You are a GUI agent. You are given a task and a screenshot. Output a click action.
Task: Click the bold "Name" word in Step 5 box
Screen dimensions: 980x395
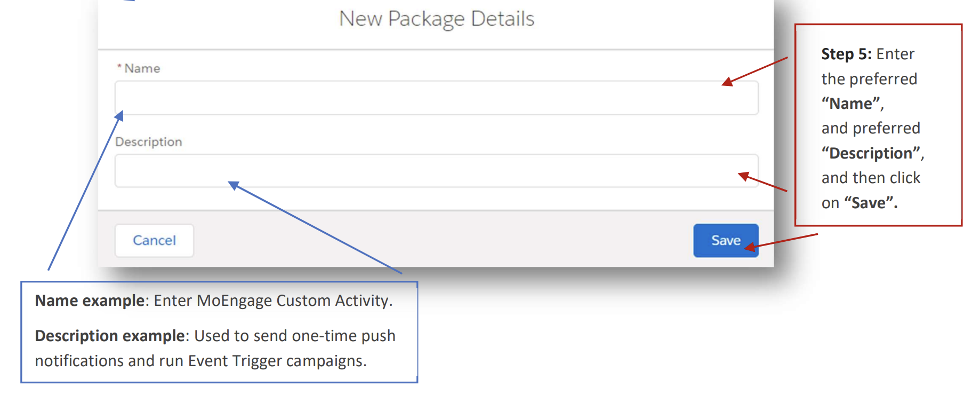tap(850, 104)
